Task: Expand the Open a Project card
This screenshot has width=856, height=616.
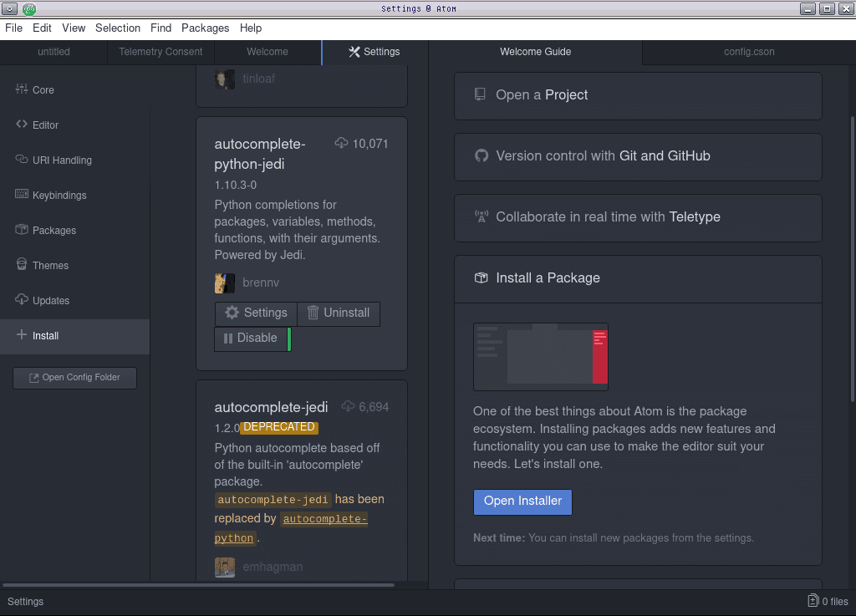Action: pyautogui.click(x=638, y=95)
